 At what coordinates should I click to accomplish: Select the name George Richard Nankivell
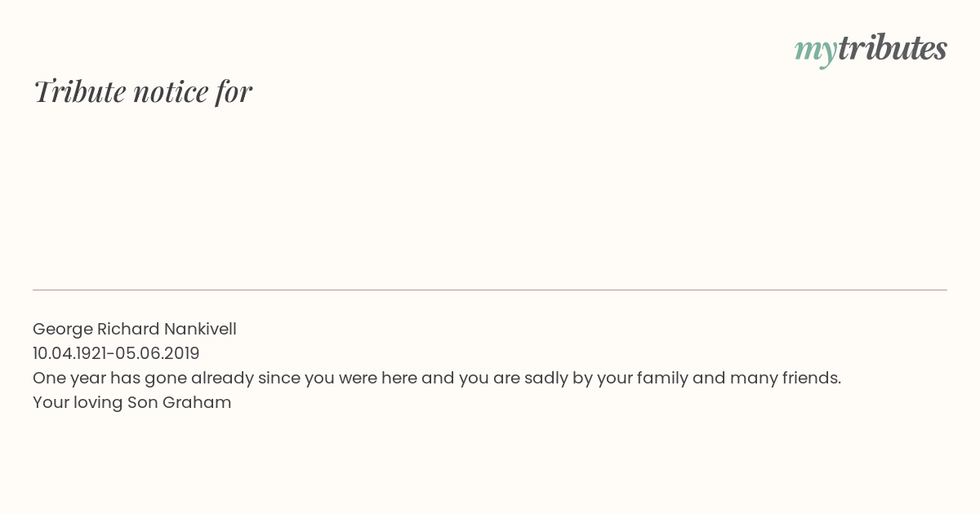coord(135,330)
